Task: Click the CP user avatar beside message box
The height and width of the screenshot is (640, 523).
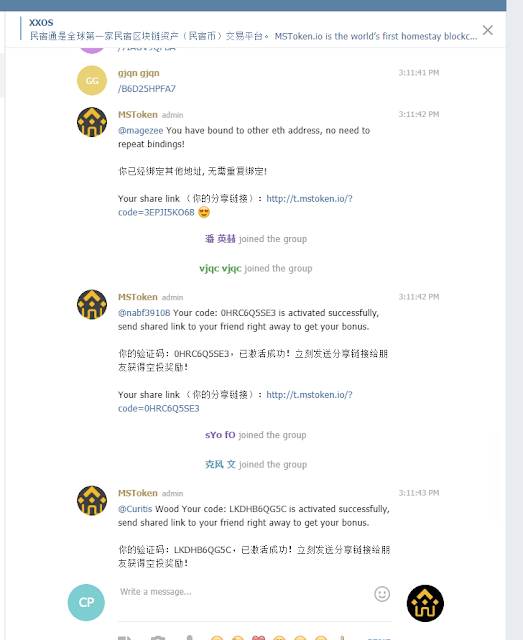Action: pos(86,602)
